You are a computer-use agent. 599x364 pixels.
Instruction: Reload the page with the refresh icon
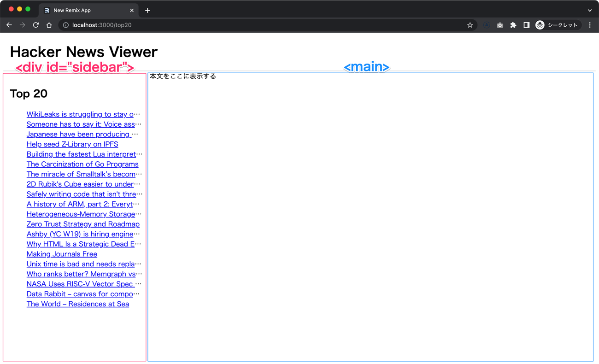pos(35,25)
